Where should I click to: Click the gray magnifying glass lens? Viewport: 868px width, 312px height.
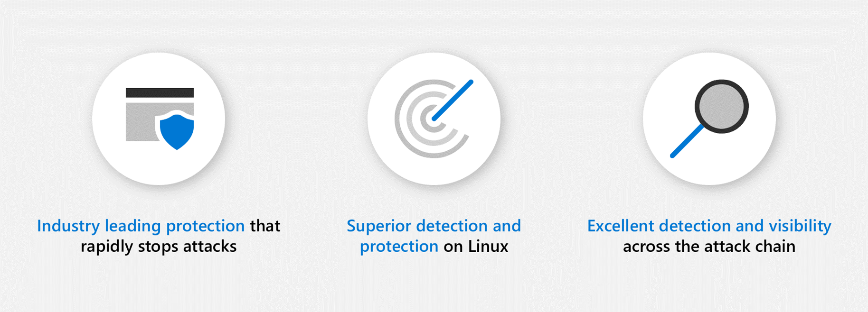point(721,106)
